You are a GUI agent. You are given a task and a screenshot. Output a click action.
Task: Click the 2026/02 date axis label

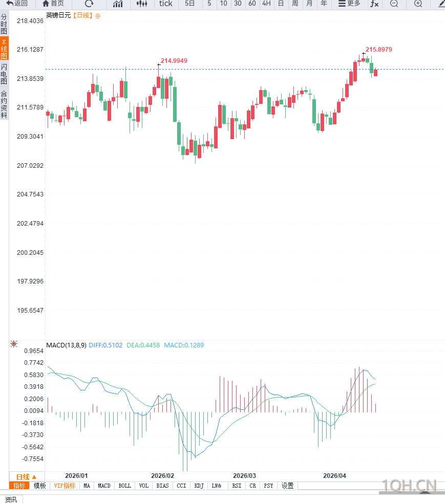click(162, 476)
